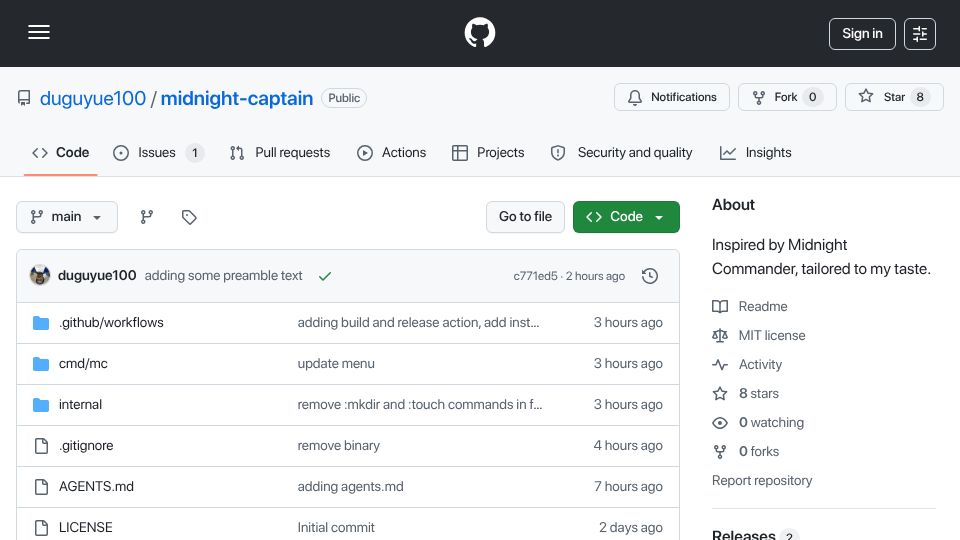The image size is (960, 540).
Task: View the 8 stars link
Action: [x=746, y=394]
